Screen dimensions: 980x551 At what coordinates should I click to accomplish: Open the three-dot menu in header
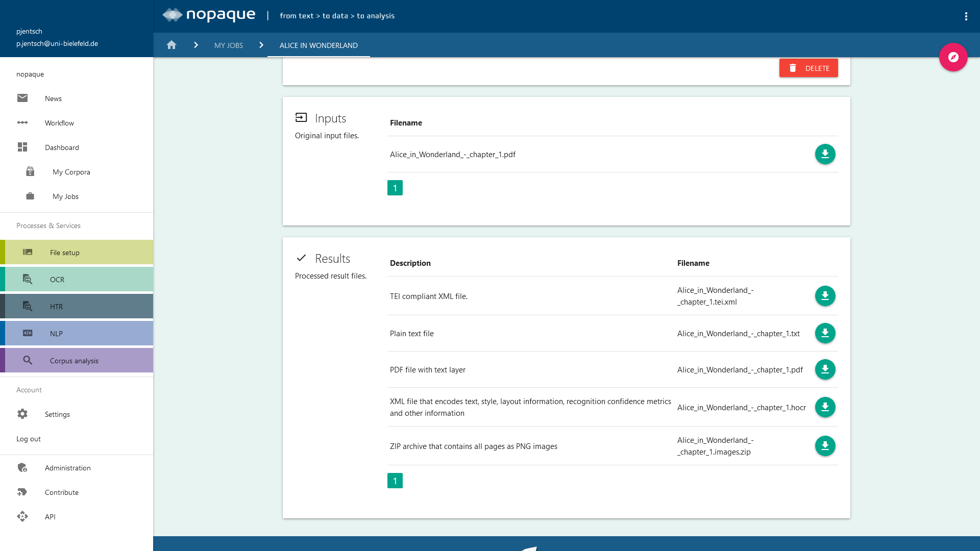[x=966, y=16]
